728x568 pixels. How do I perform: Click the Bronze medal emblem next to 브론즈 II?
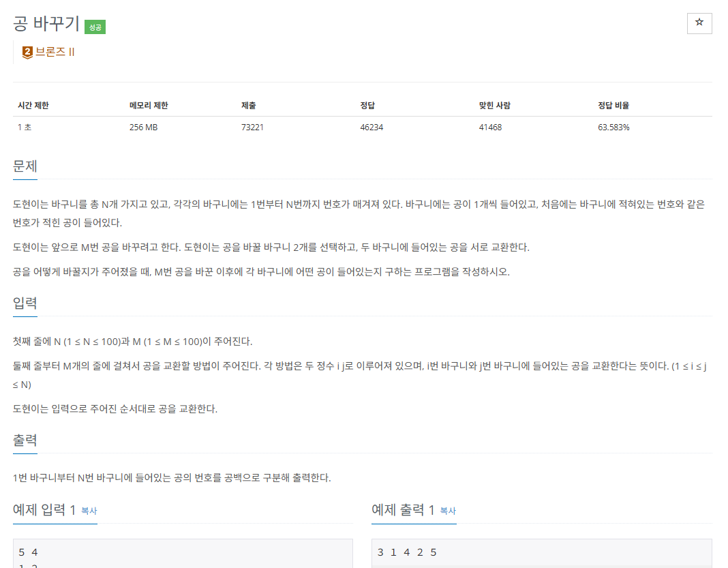26,50
